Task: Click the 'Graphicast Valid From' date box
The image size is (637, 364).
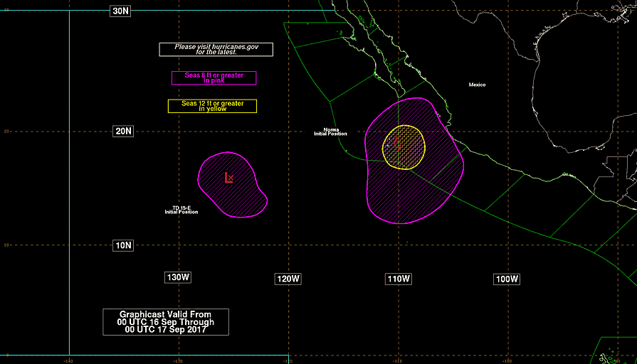Action: 166,322
